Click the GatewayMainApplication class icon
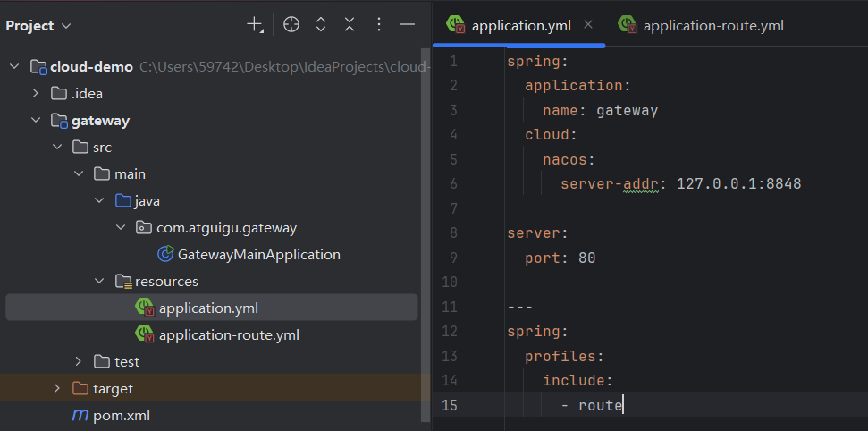This screenshot has width=868, height=431. [x=165, y=254]
